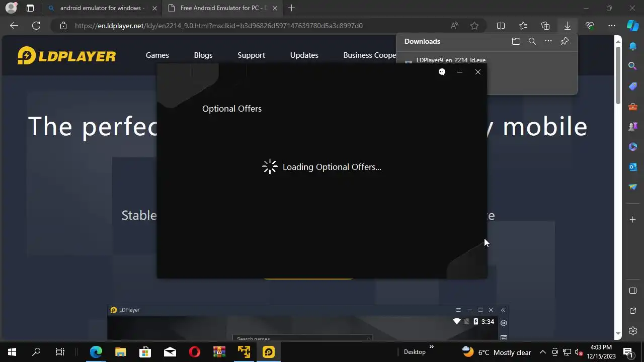Viewport: 644px width, 362px height.
Task: Click the Edge profile avatar icon
Action: 11,8
